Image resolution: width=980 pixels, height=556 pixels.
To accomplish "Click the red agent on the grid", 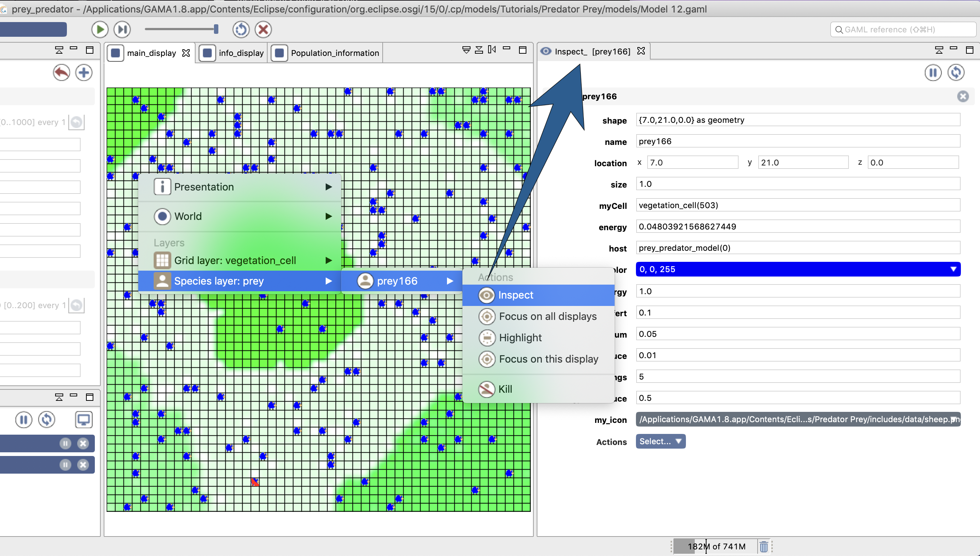I will 255,482.
